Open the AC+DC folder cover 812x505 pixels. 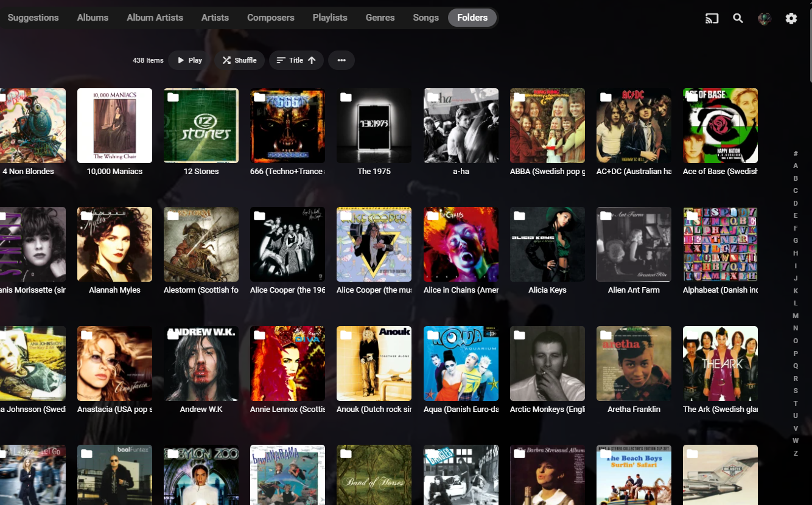click(x=634, y=125)
